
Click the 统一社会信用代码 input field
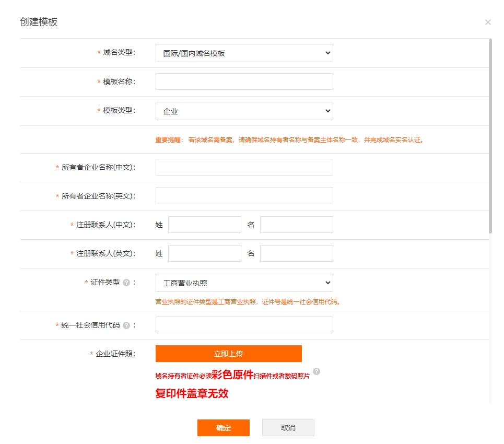click(x=244, y=325)
